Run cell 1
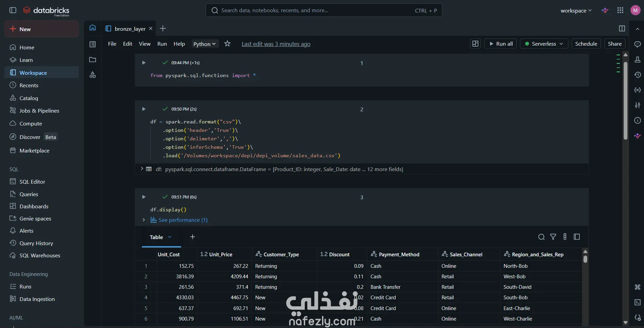The width and height of the screenshot is (644, 328). pyautogui.click(x=144, y=63)
